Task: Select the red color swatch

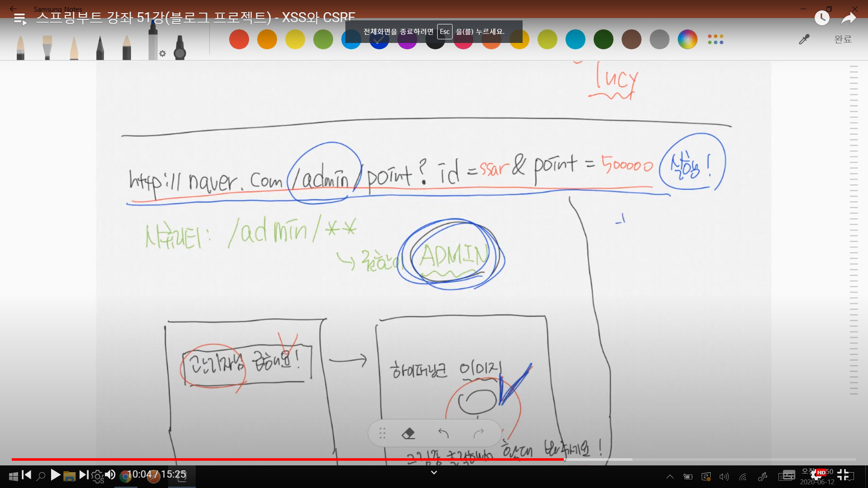Action: (239, 40)
